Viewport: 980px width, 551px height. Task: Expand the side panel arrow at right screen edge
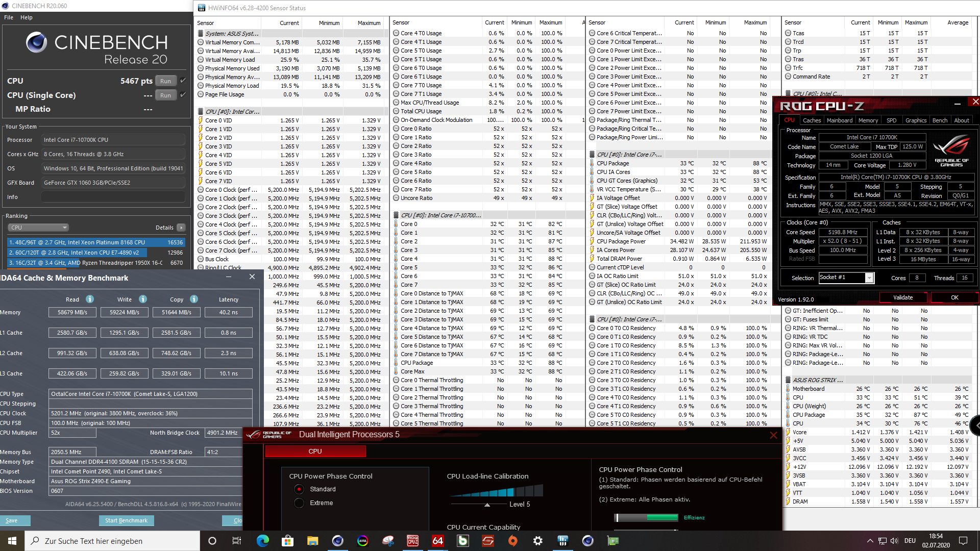point(975,425)
